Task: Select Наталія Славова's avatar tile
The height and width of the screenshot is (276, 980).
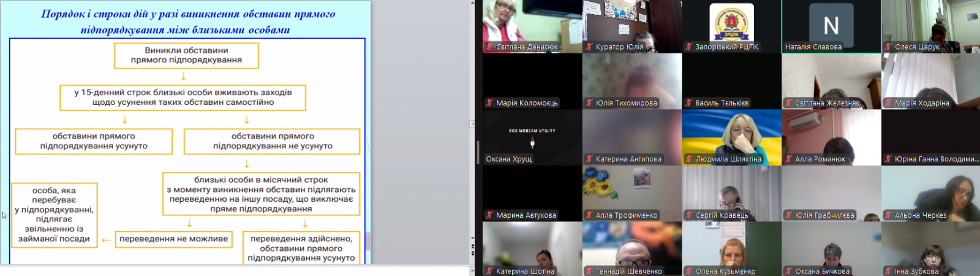Action: [831, 25]
